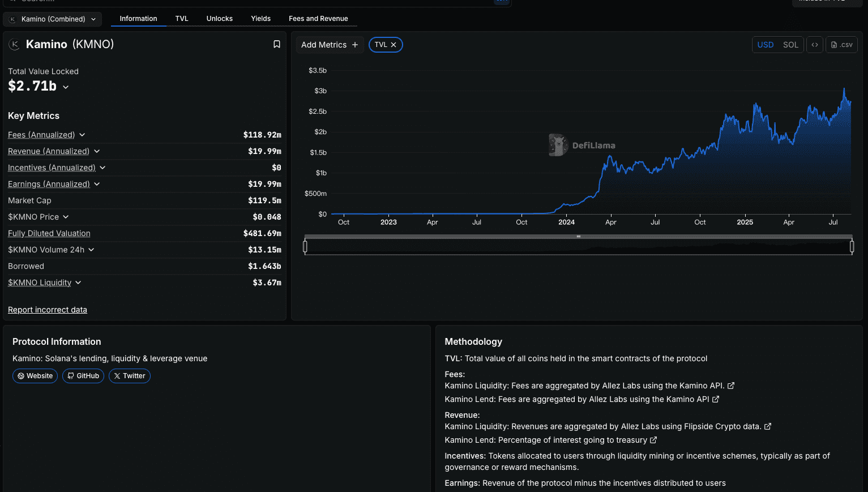Expand the $KMNO Volume 24h row
Viewport: 868px width, 492px height.
[91, 250]
